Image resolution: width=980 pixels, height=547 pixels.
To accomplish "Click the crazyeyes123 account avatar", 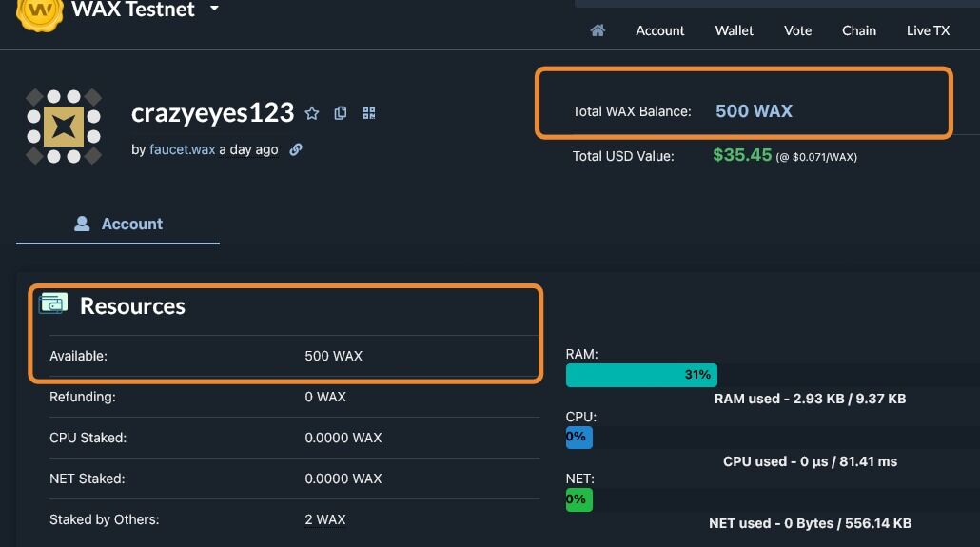I will [64, 127].
